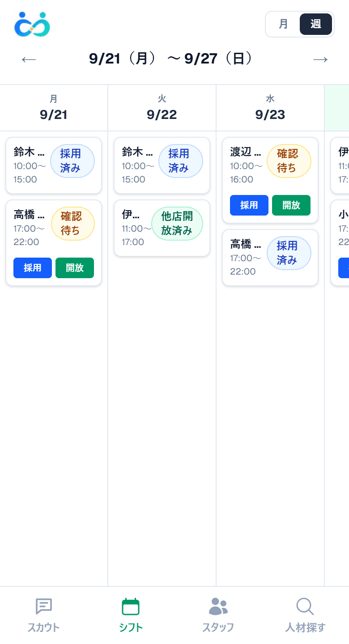Screen dimensions: 349x644
Task: Go to previous week with left arrow
Action: click(x=29, y=59)
